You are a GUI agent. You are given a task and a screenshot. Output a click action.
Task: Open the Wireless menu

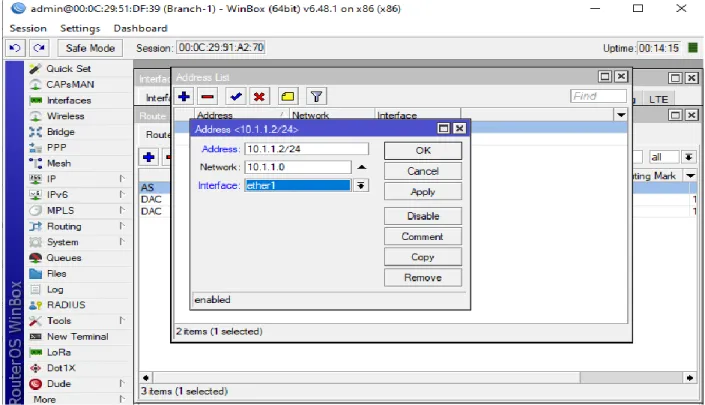point(66,116)
